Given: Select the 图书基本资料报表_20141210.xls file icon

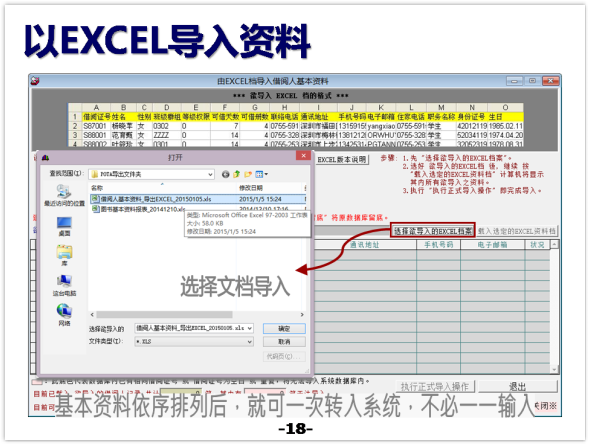Looking at the screenshot, I should tap(96, 209).
